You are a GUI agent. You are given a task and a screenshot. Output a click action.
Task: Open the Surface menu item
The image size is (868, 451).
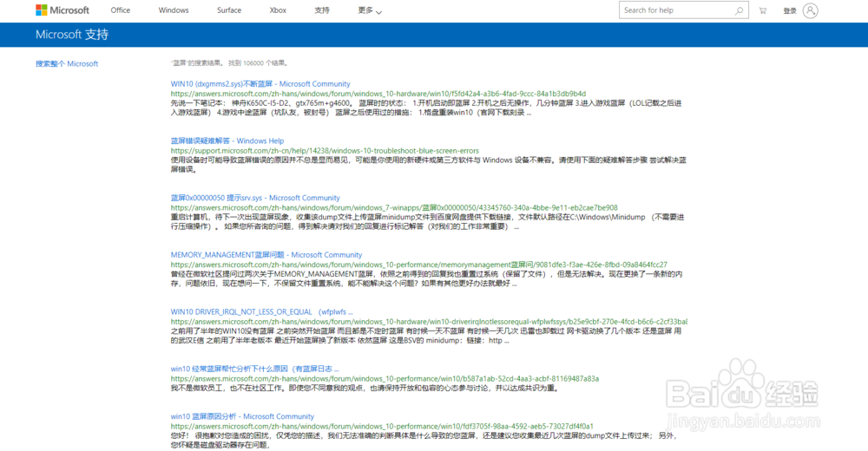tap(228, 10)
